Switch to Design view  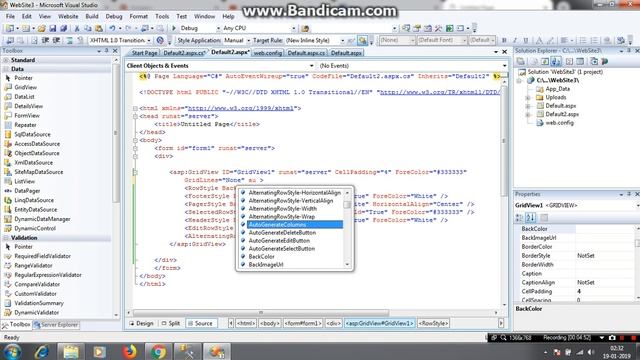point(141,323)
